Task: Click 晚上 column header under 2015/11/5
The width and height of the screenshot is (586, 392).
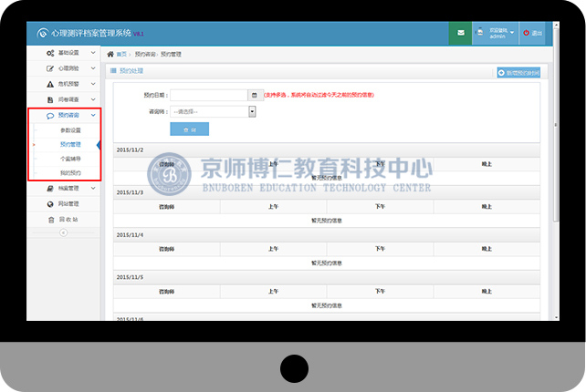Action: click(487, 292)
